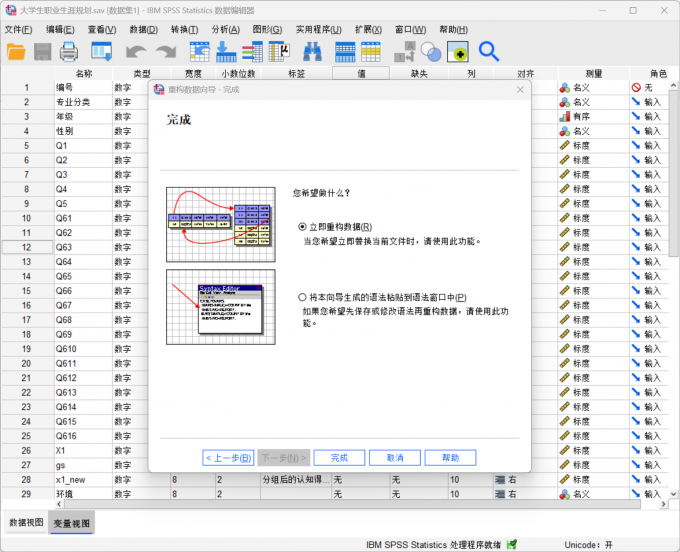Switch to the 数据视图 tab
This screenshot has height=552, width=680.
[x=26, y=523]
